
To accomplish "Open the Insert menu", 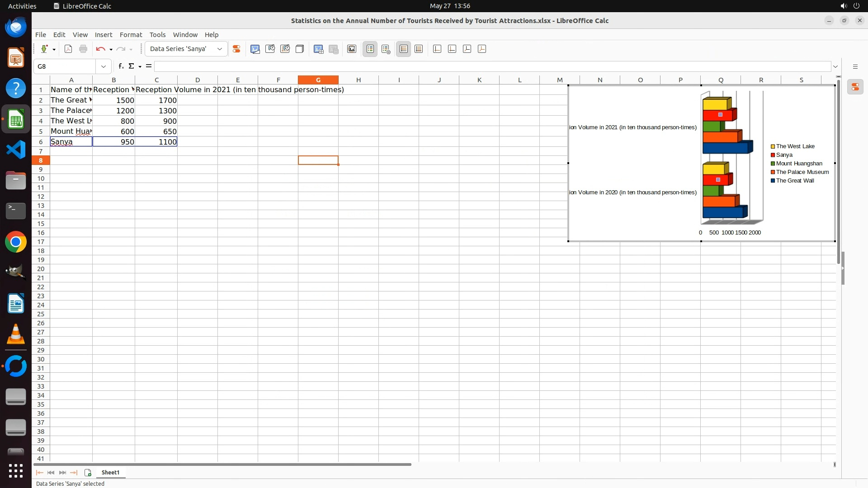I will click(103, 35).
